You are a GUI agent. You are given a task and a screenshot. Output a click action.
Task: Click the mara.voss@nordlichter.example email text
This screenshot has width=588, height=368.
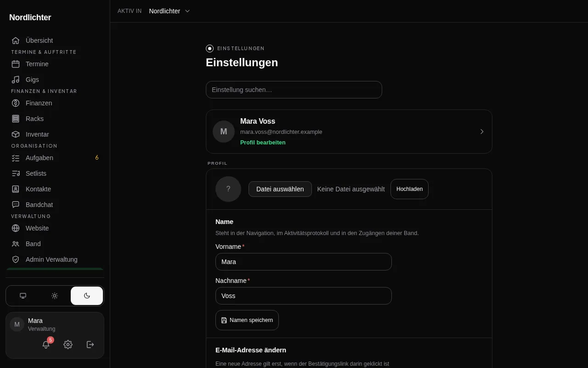(x=281, y=132)
